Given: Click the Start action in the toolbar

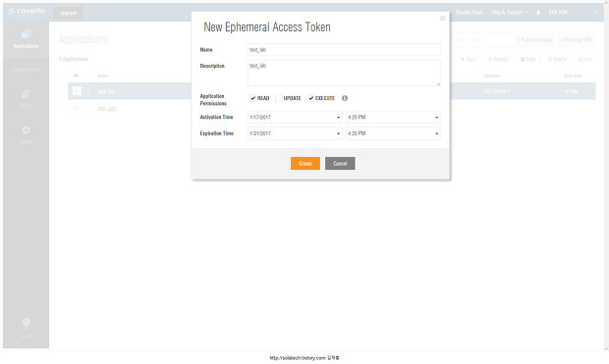Looking at the screenshot, I should pyautogui.click(x=469, y=60).
